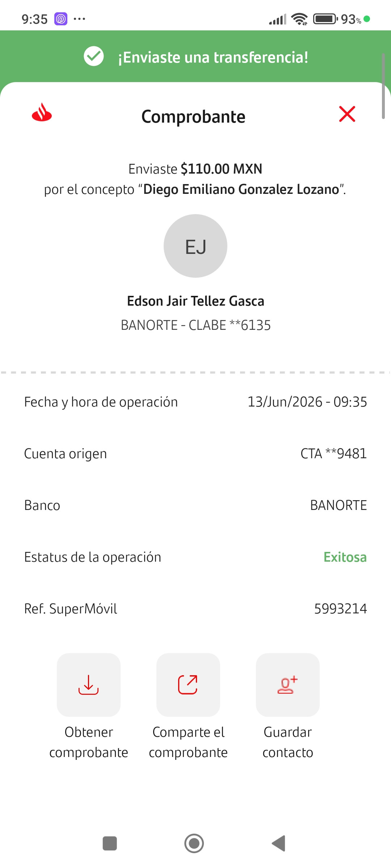Tap the download icon for Obtener comprobante
Viewport: 391px width, 868px height.
89,685
